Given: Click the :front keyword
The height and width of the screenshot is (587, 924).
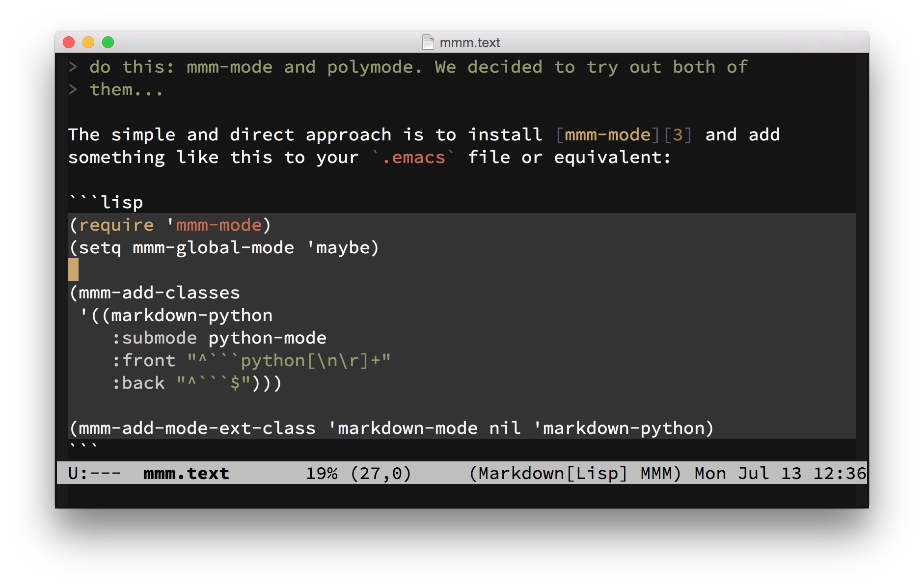Looking at the screenshot, I should click(x=143, y=360).
